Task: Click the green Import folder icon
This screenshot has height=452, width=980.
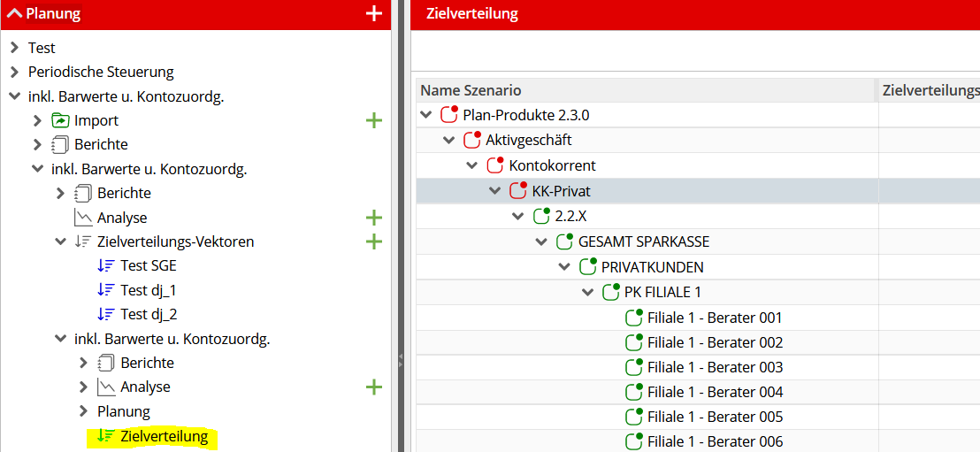Action: (x=60, y=120)
